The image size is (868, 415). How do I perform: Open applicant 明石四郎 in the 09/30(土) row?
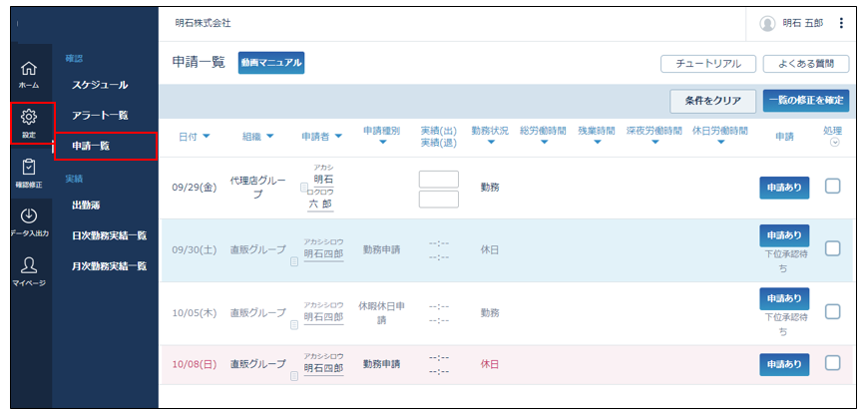(323, 253)
